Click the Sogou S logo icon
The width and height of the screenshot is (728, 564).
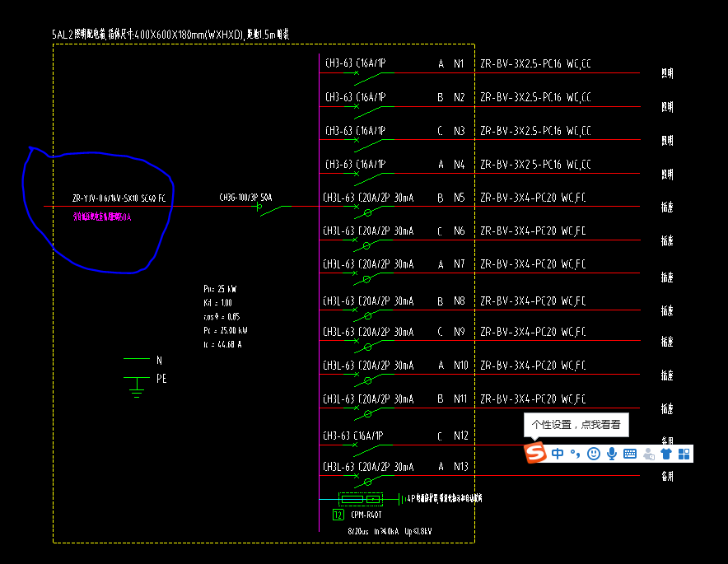click(535, 453)
